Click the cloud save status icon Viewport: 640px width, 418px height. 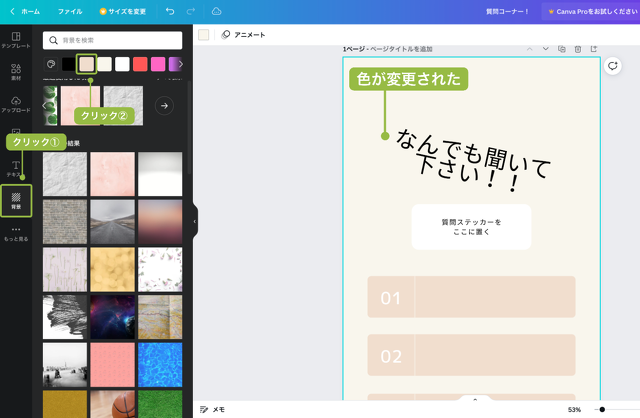coord(217,11)
